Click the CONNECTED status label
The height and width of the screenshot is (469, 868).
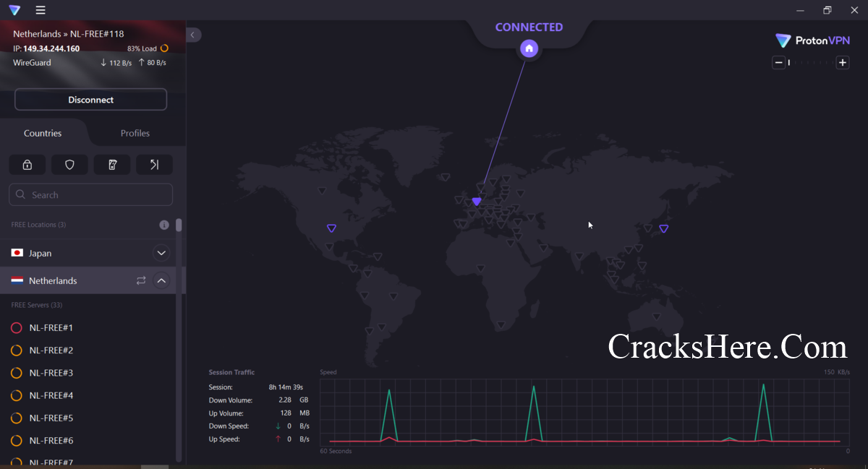point(529,27)
